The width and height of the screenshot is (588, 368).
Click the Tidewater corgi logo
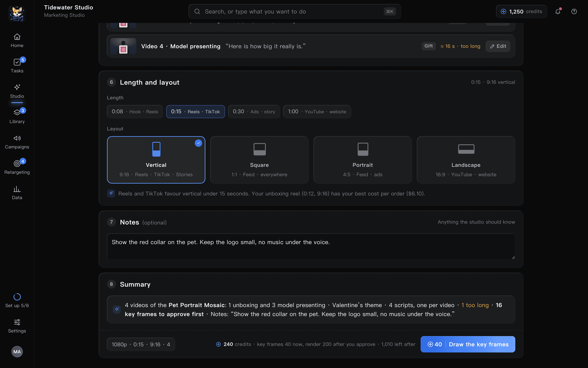pos(17,14)
